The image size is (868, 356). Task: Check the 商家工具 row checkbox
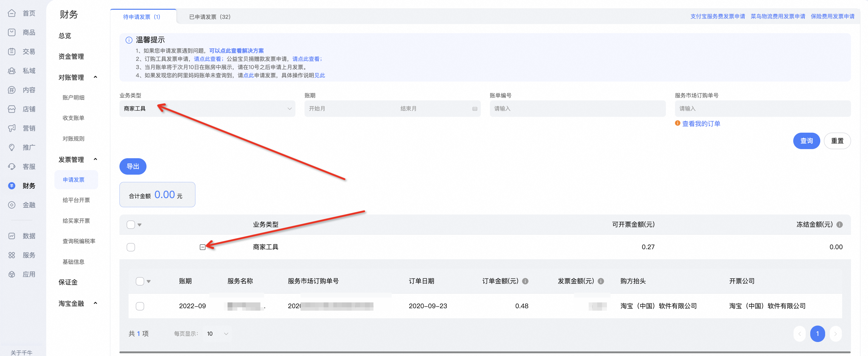(131, 247)
